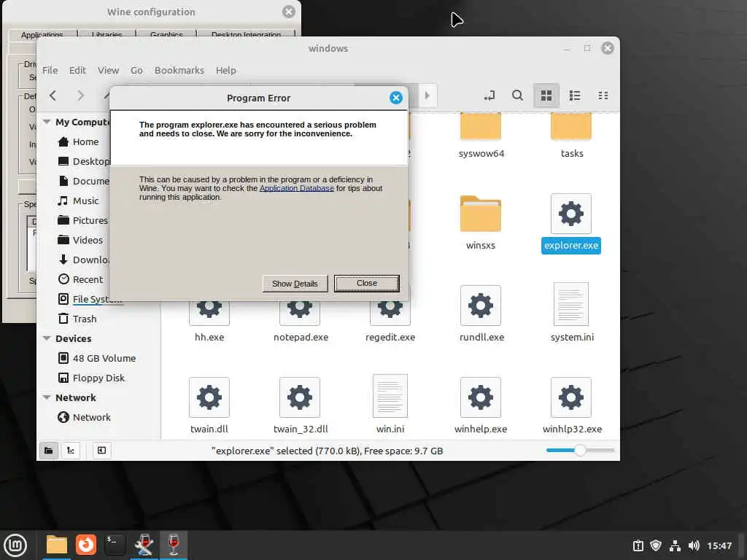Image resolution: width=747 pixels, height=560 pixels.
Task: Show tree view in sidebar button
Action: pyautogui.click(x=71, y=451)
